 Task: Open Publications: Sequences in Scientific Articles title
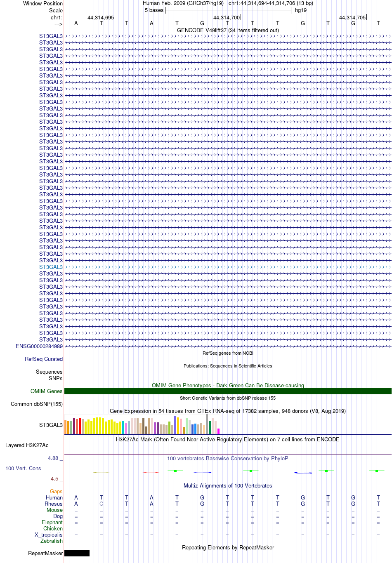[x=228, y=366]
